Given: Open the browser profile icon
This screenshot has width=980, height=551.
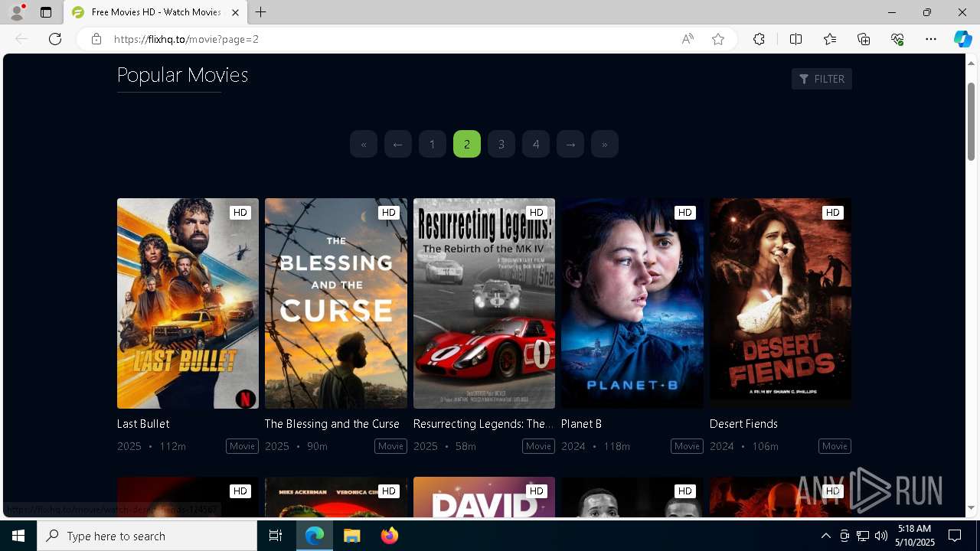Looking at the screenshot, I should coord(17,12).
